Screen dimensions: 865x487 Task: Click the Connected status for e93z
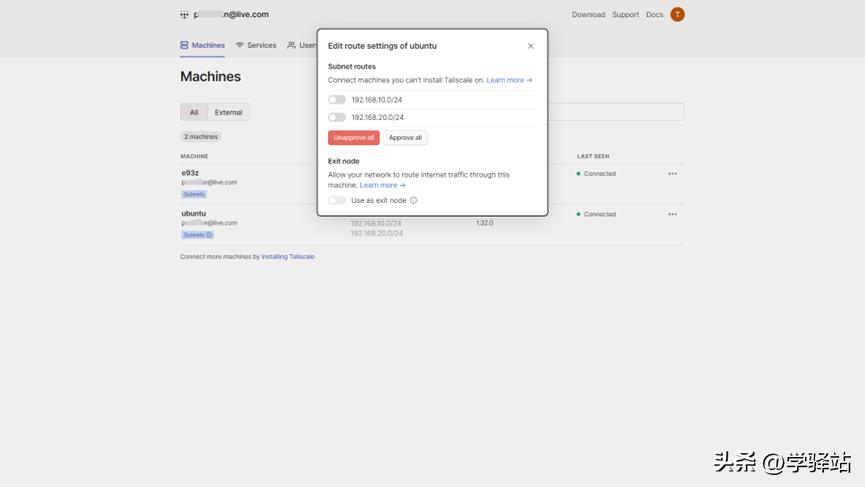[x=596, y=174]
